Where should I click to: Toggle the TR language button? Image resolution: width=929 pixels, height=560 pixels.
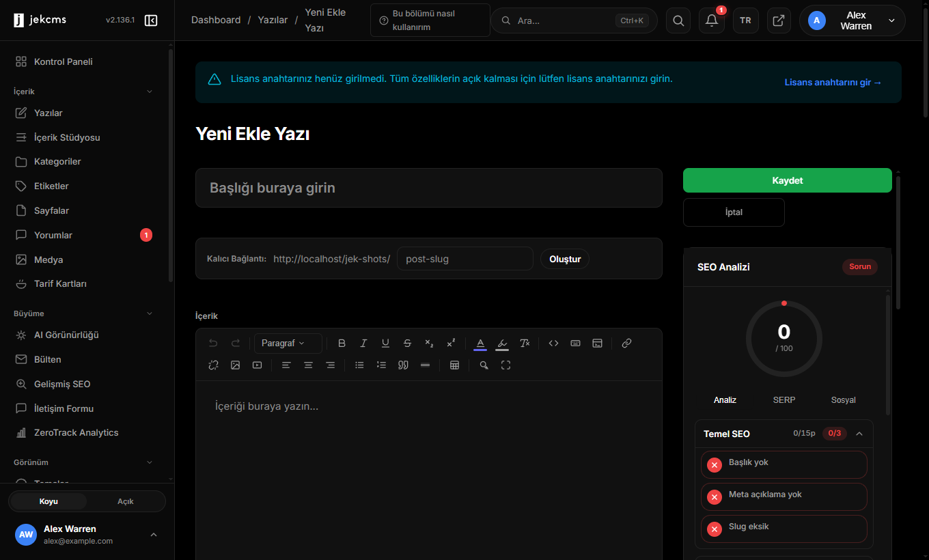click(x=745, y=20)
